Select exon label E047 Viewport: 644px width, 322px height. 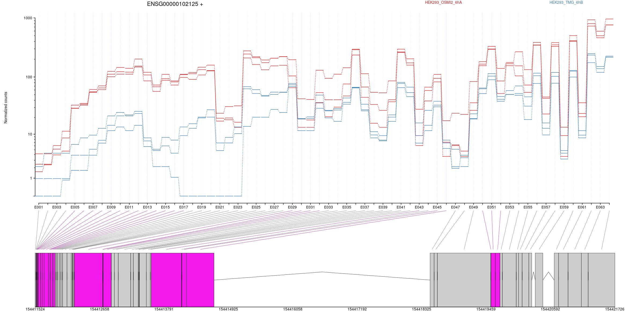[x=455, y=207]
